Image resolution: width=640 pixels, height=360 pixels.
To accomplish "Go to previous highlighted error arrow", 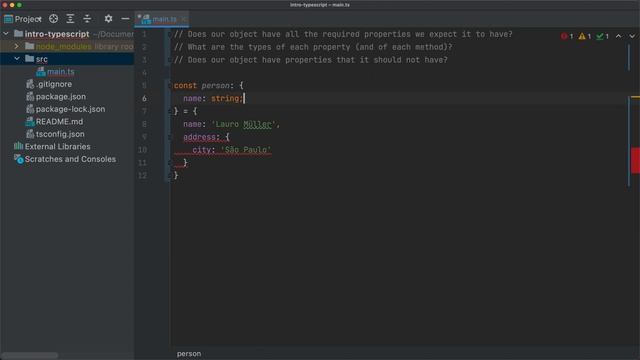I will click(x=619, y=36).
